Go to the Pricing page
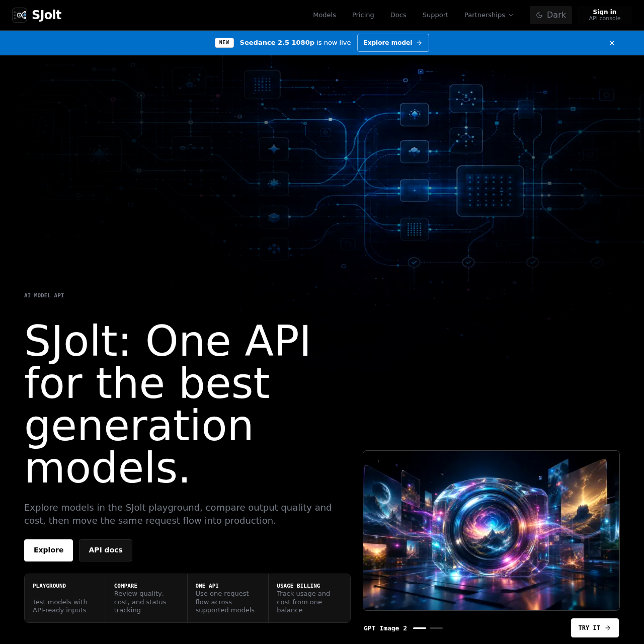The image size is (644, 644). [363, 15]
